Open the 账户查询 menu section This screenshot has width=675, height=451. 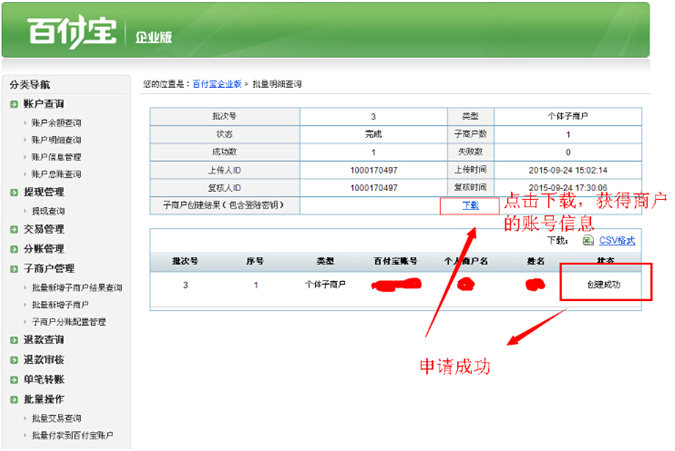43,104
